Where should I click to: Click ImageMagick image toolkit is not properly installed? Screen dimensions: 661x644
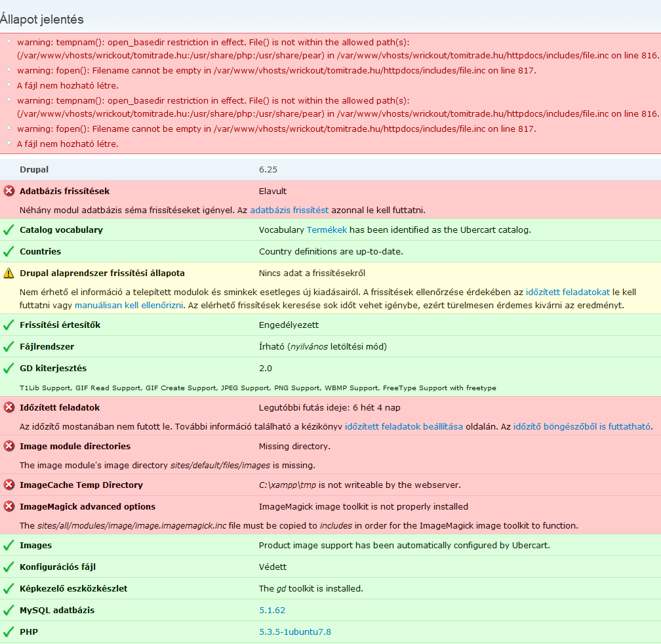(x=363, y=506)
